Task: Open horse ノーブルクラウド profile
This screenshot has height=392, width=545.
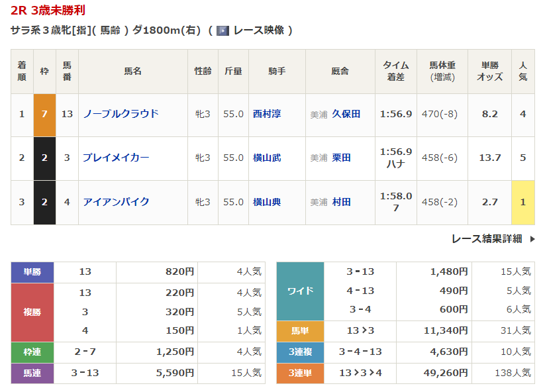Action: [x=121, y=114]
